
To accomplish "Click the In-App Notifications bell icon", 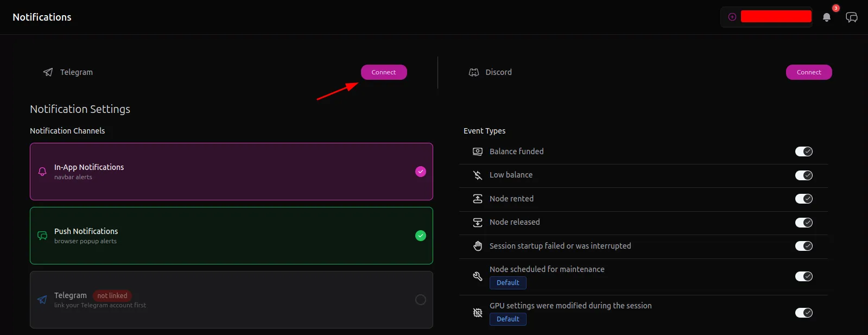I will tap(42, 172).
